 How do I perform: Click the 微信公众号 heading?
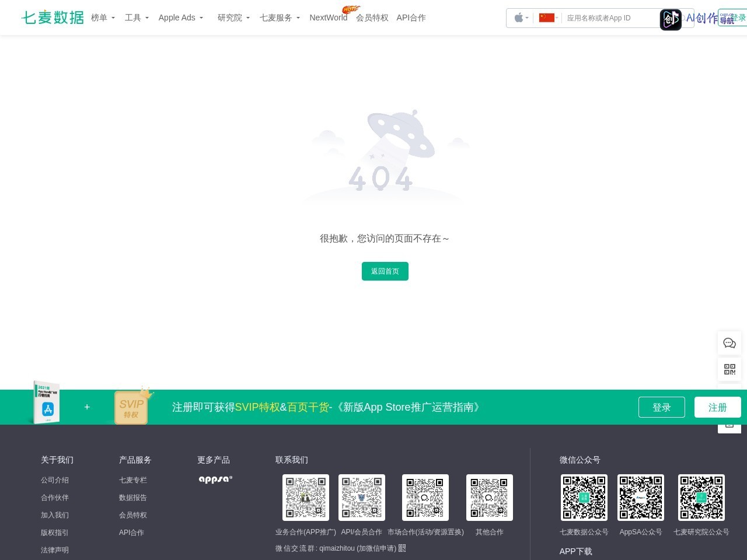580,460
